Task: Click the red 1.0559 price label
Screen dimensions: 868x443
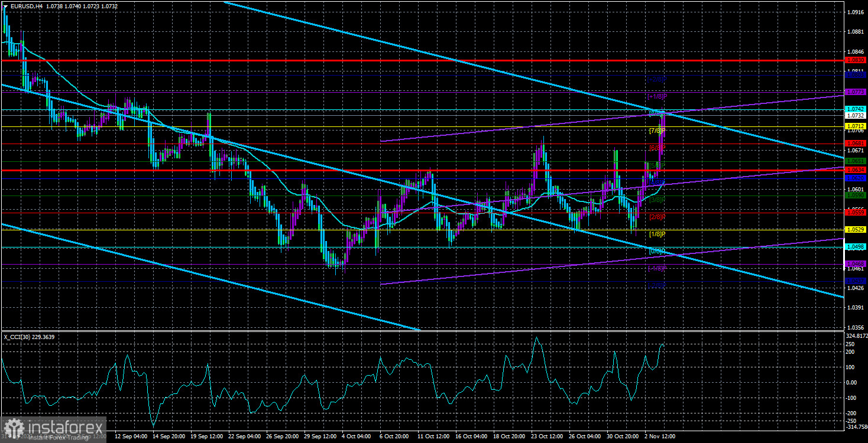Action: pos(856,212)
